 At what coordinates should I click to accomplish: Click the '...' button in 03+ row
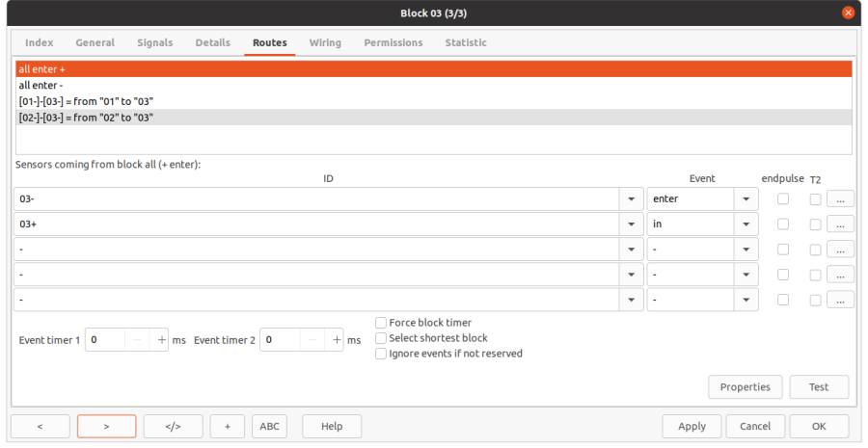point(840,224)
